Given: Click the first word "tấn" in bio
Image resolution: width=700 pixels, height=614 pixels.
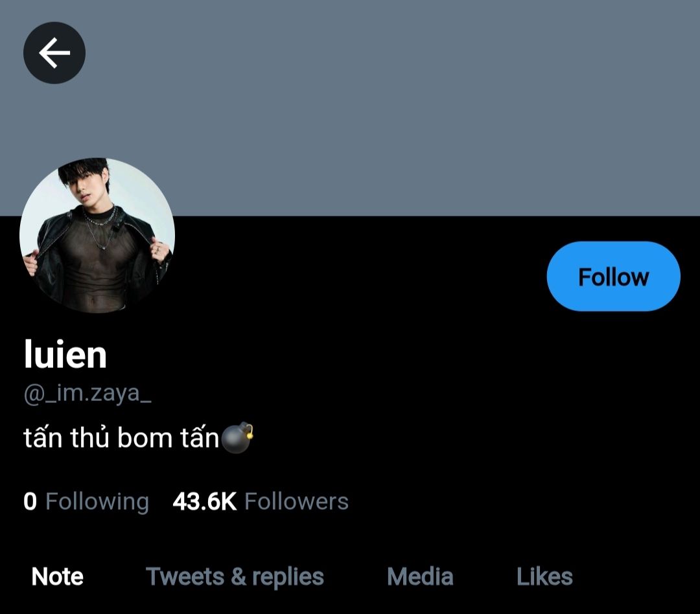Looking at the screenshot, I should [x=43, y=438].
